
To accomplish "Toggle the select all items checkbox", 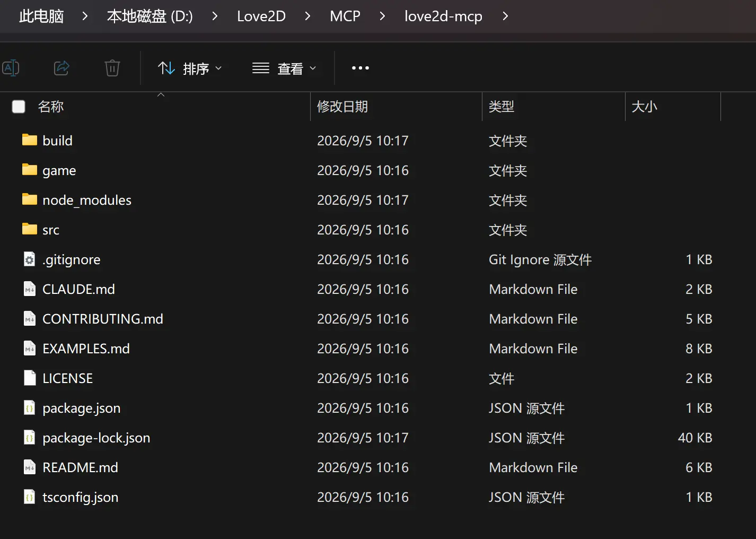I will (19, 107).
